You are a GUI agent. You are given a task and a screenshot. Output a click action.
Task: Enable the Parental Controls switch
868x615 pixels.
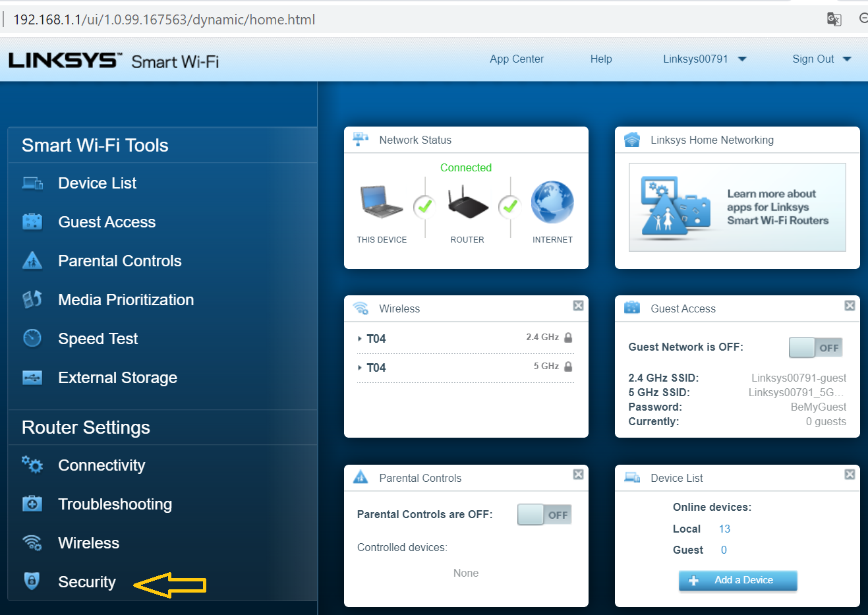coord(544,515)
